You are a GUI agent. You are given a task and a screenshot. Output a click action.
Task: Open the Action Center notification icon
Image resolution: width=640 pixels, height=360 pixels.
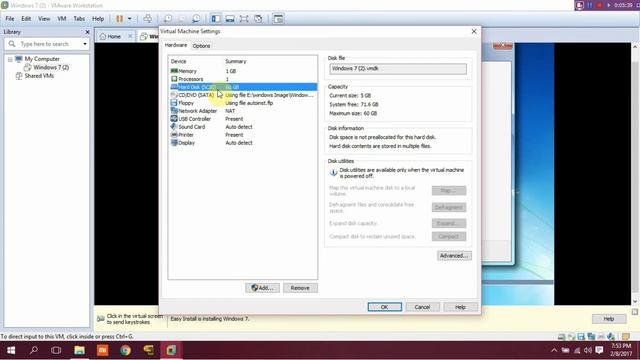[599, 350]
